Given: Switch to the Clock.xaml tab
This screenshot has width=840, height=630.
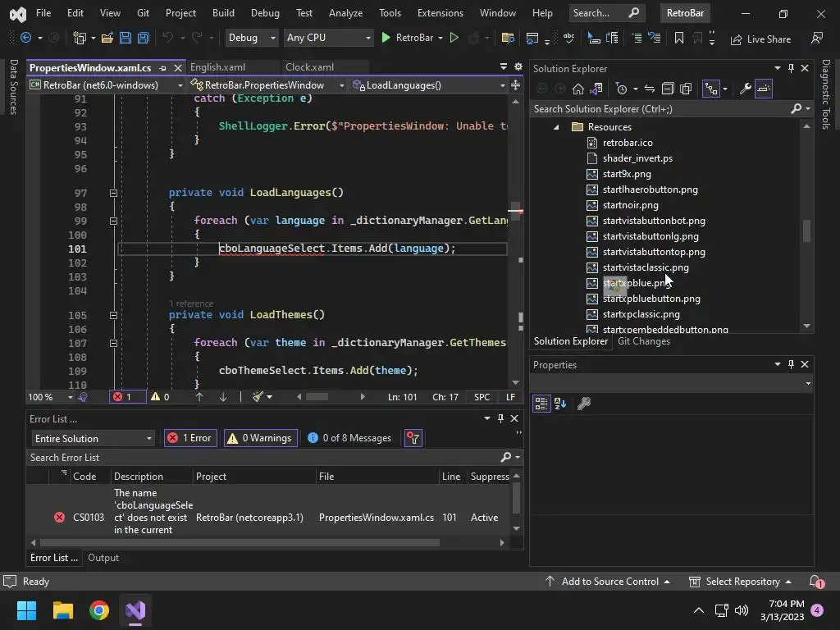Looking at the screenshot, I should pyautogui.click(x=309, y=67).
